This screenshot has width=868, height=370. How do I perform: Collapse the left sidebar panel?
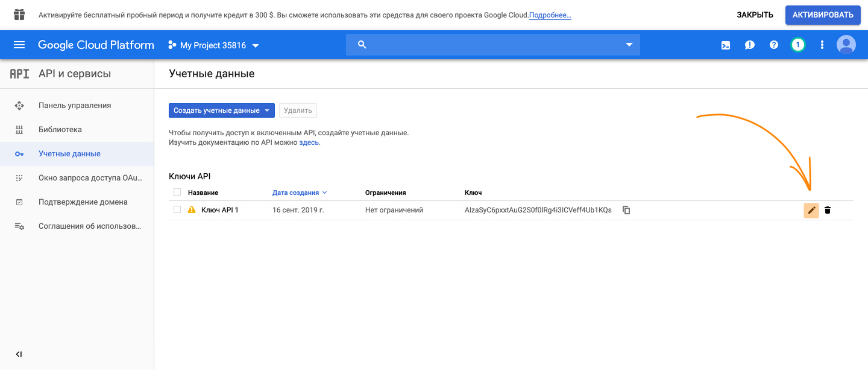coord(19,354)
